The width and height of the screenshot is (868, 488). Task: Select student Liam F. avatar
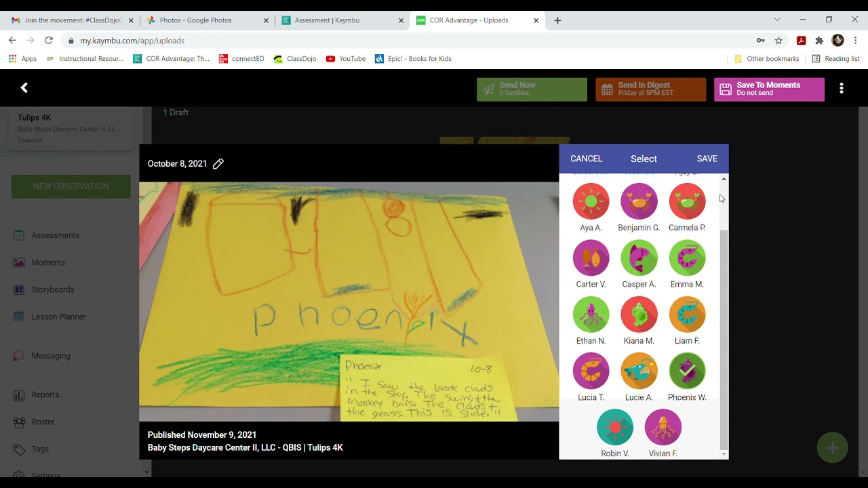pos(687,314)
